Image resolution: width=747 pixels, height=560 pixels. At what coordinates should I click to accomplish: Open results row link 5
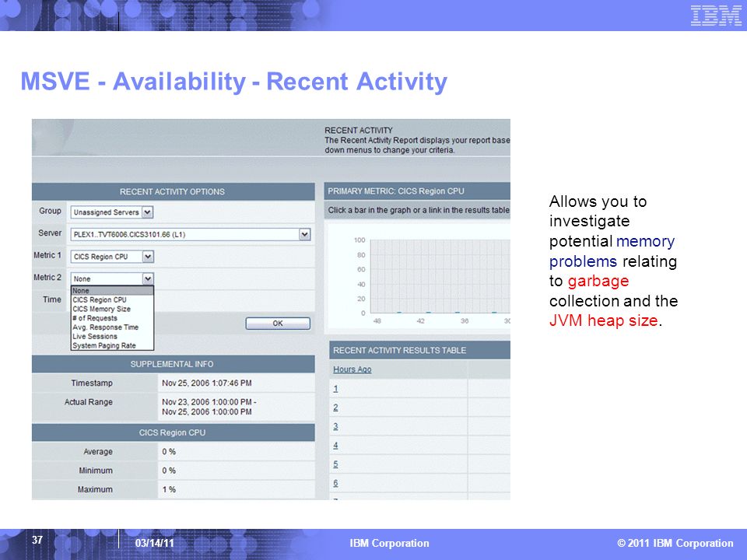335,464
